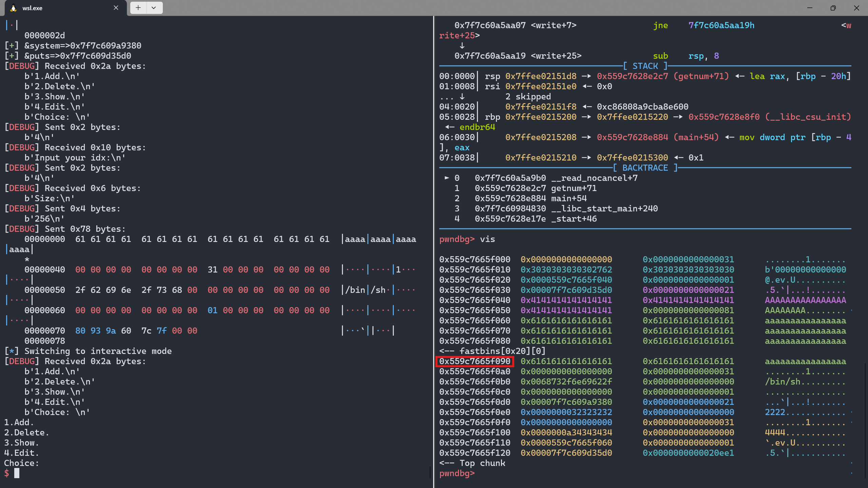Click the shell prompt cursor after $
The height and width of the screenshot is (488, 868).
pos(17,473)
